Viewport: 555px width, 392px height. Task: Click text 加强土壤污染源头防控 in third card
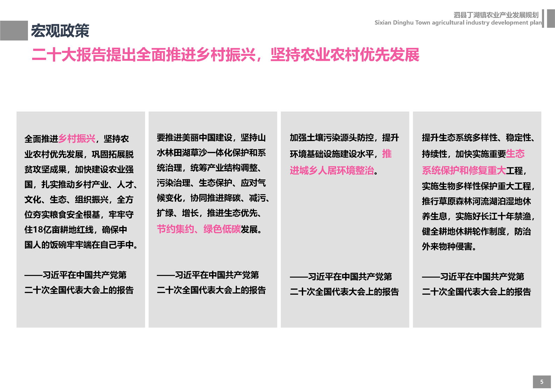tap(332, 138)
